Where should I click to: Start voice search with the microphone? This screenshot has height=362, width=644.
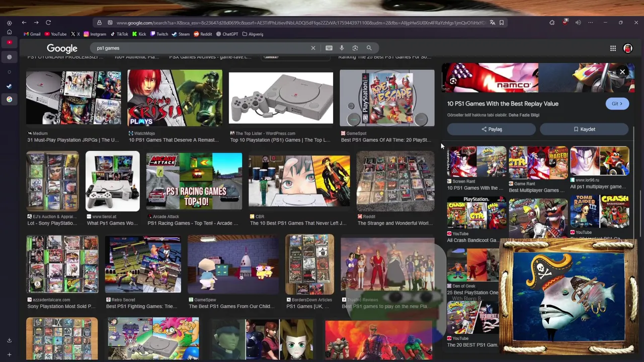(342, 48)
